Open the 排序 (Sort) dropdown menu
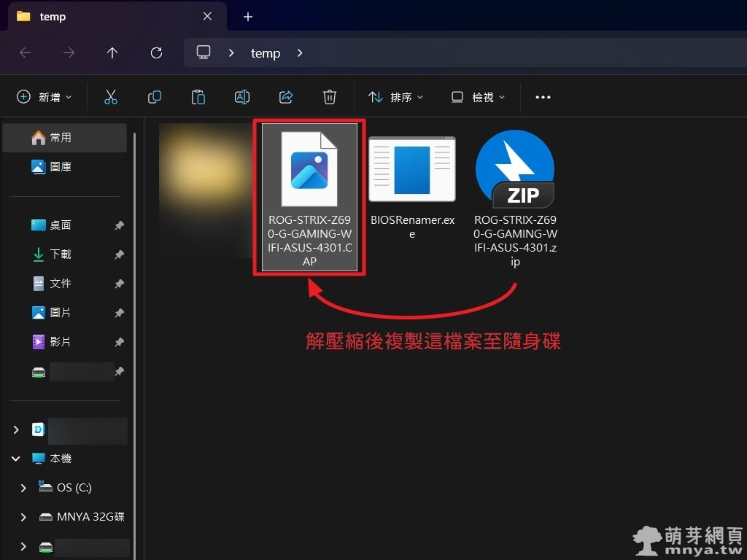747x560 pixels. pos(396,97)
